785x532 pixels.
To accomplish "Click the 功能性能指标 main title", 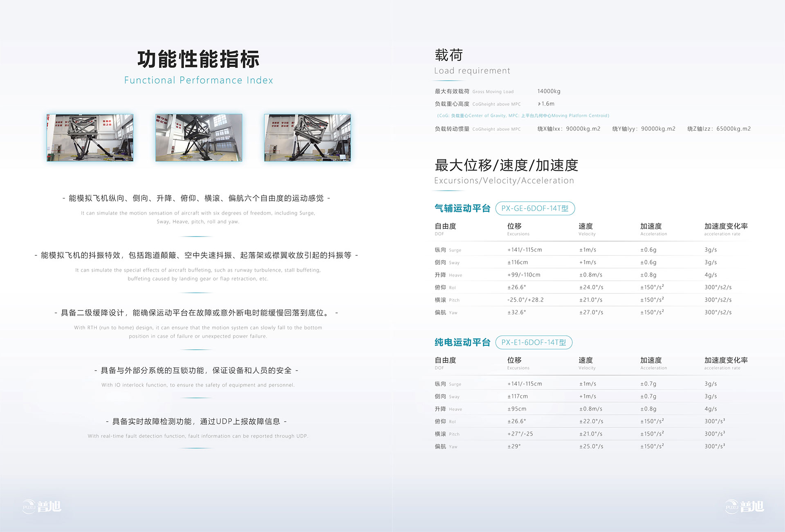I will (199, 59).
